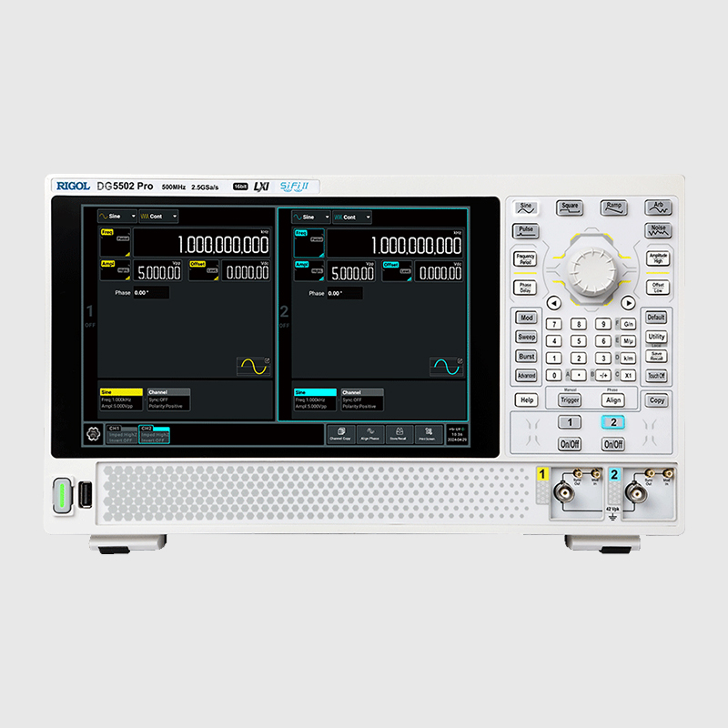Image resolution: width=728 pixels, height=728 pixels.
Task: Toggle the Amplitude/High key
Action: pos(658,258)
